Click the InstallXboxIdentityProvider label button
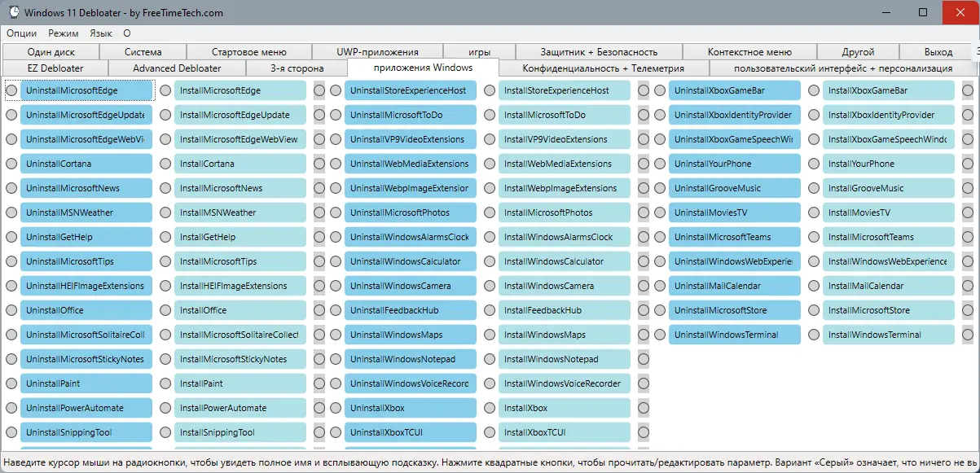 (x=889, y=115)
